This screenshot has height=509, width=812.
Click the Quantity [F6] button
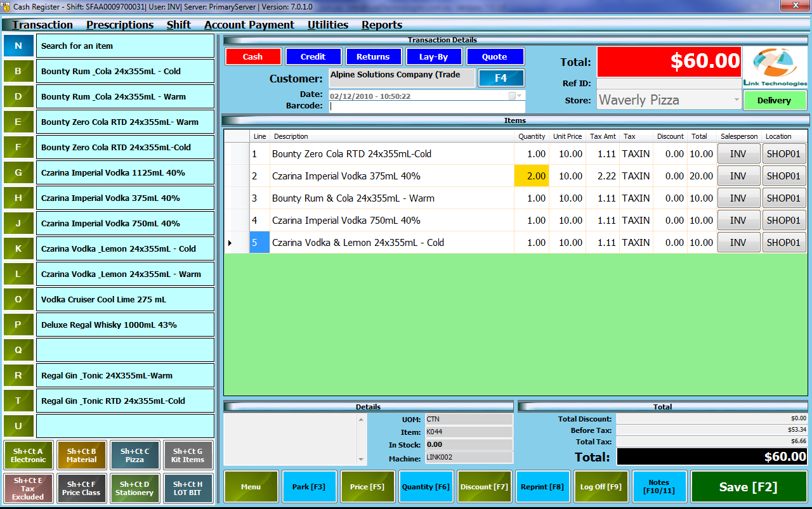(426, 487)
